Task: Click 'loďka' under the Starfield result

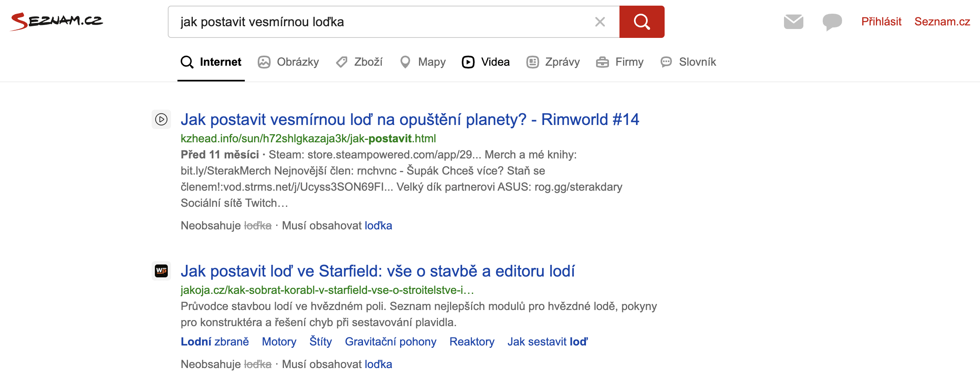Action: click(378, 364)
